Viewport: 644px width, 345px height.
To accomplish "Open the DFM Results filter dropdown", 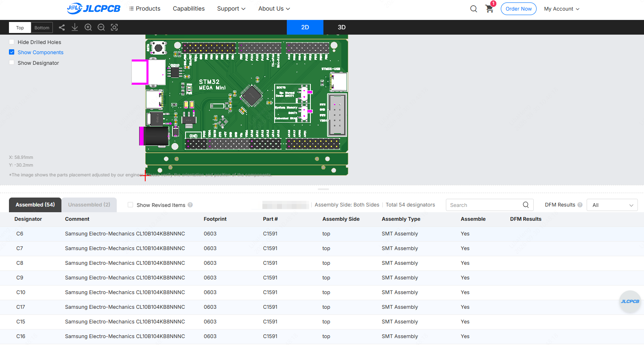I will [x=612, y=205].
